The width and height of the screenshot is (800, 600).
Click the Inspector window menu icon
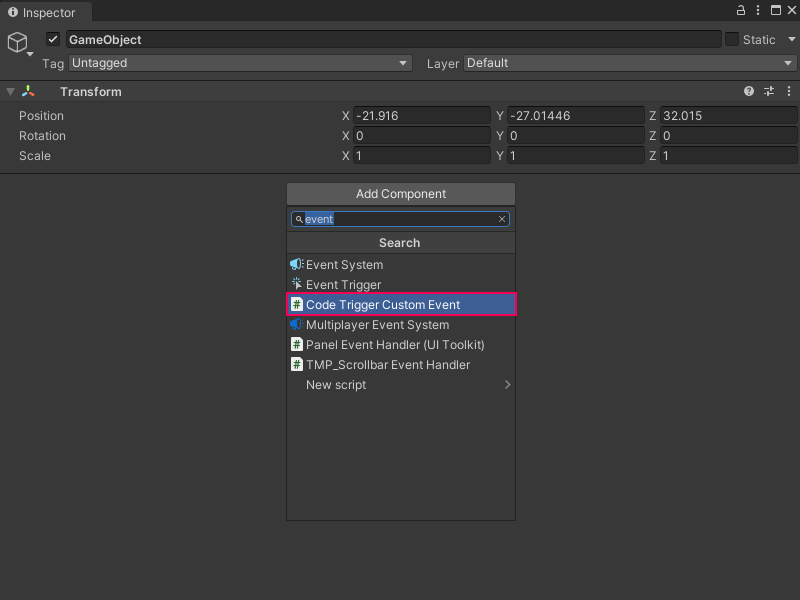[x=756, y=12]
